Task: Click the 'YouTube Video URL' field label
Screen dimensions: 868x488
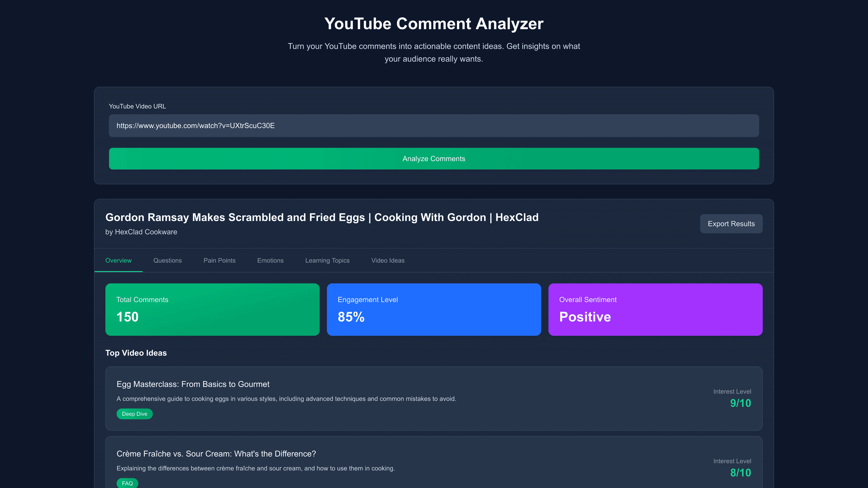Action: (137, 106)
